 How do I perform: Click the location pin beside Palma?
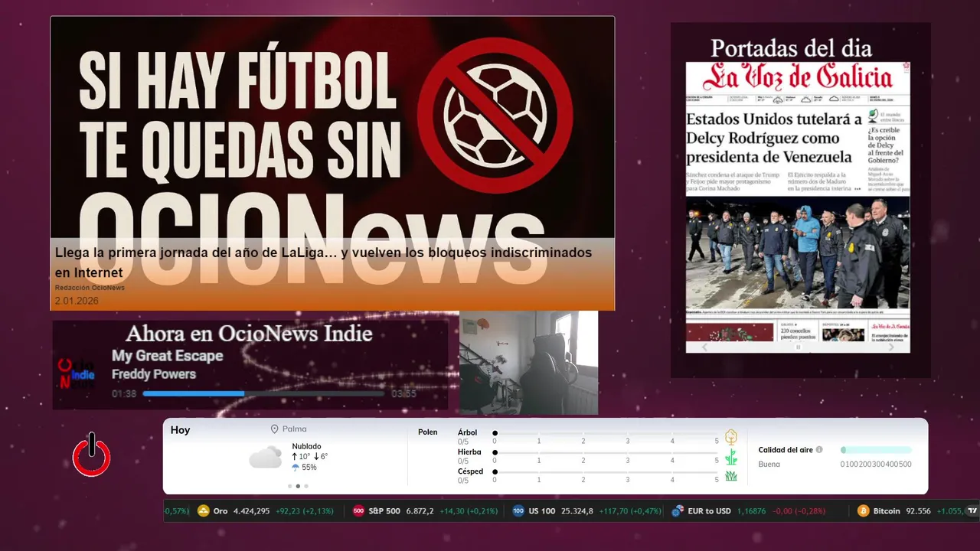[274, 429]
